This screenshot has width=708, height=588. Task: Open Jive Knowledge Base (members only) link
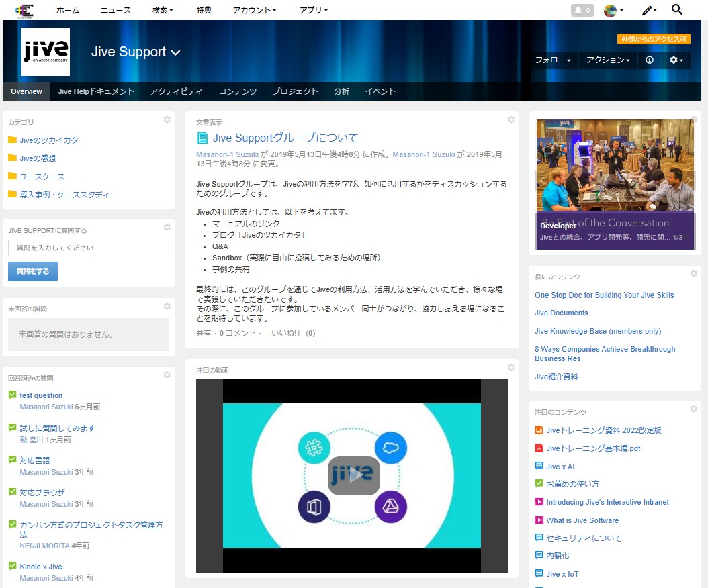pyautogui.click(x=598, y=331)
